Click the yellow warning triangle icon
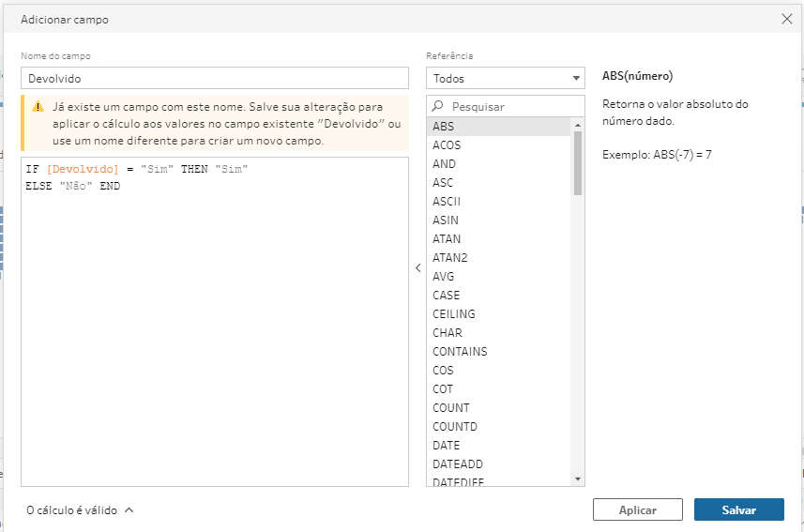This screenshot has width=804, height=532. tap(38, 107)
